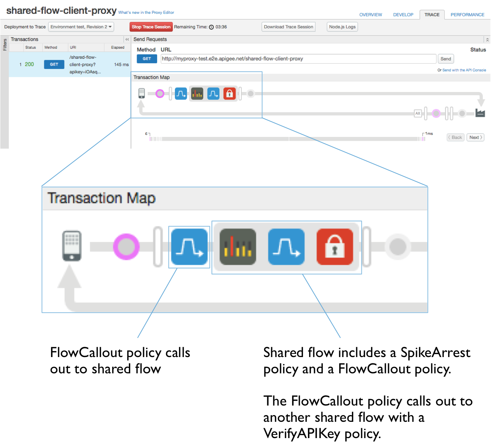Open the PERFORMANCE tab
491x448 pixels.
click(x=467, y=15)
